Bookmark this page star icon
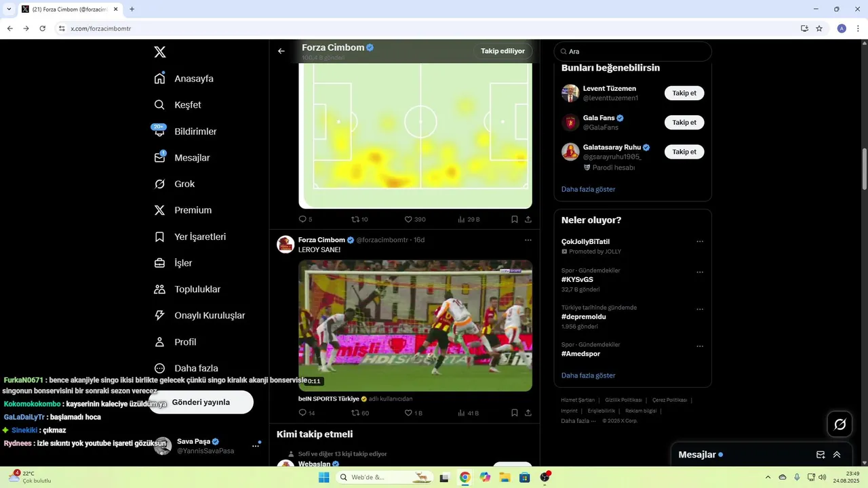Image resolution: width=868 pixels, height=488 pixels. coord(819,28)
